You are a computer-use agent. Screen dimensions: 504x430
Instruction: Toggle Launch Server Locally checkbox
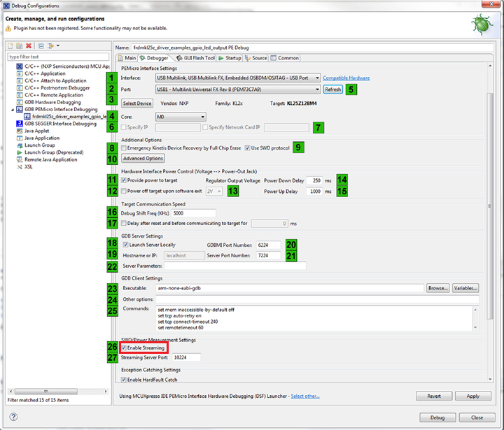[x=126, y=245]
